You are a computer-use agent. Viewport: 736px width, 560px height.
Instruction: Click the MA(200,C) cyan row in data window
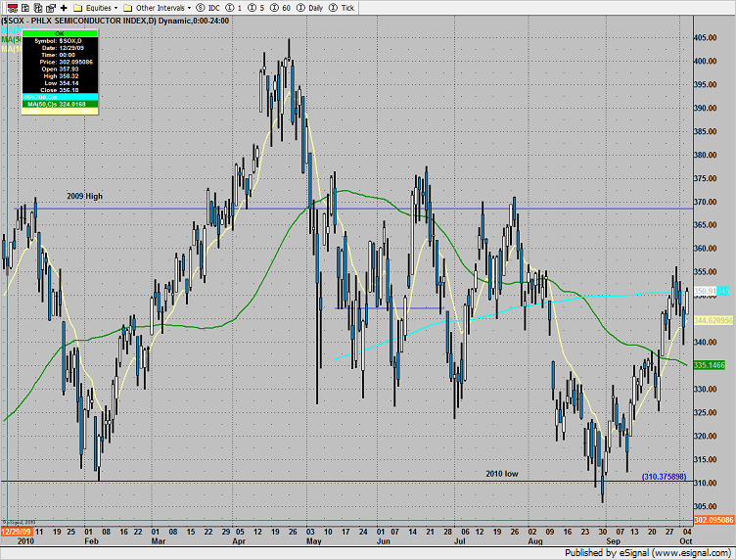(x=59, y=97)
